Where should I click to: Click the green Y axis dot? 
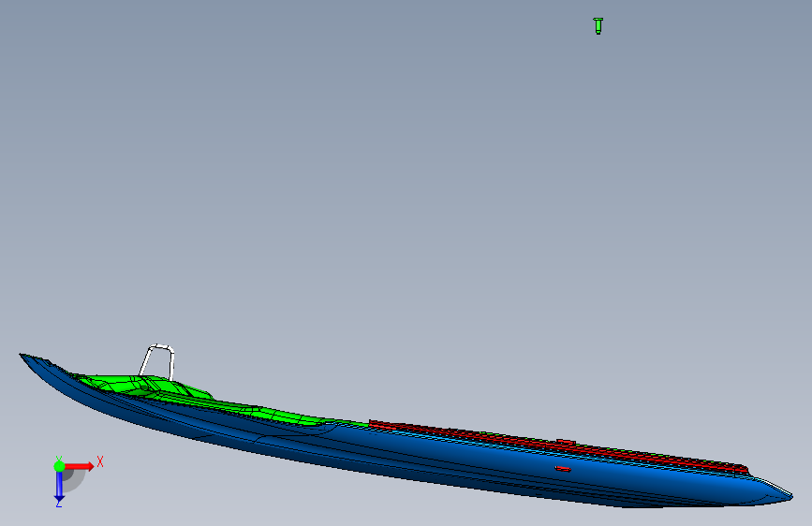pyautogui.click(x=59, y=466)
